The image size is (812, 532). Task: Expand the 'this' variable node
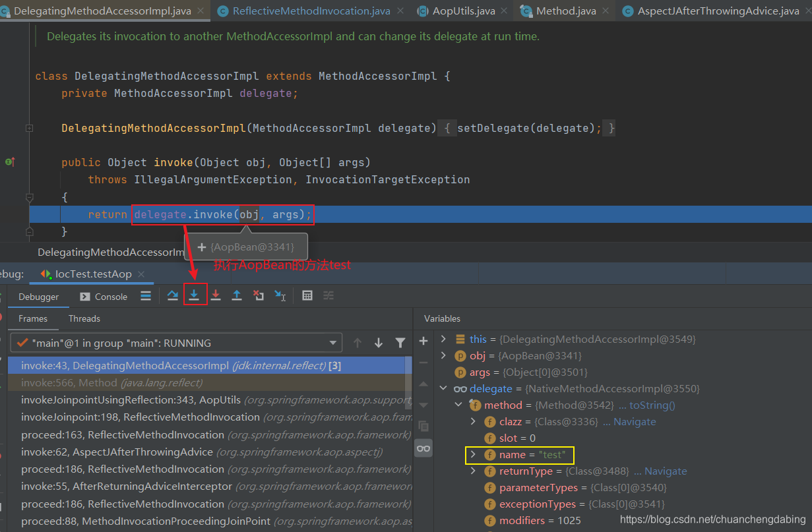click(443, 339)
